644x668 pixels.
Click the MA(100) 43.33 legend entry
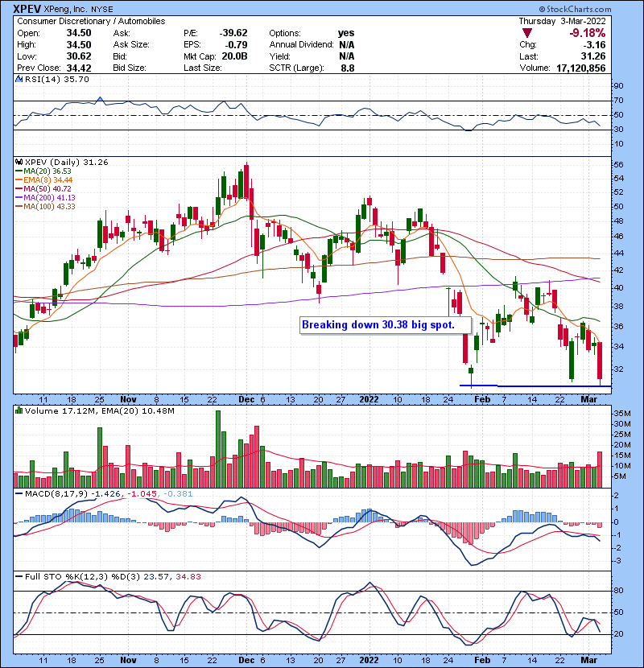45,207
